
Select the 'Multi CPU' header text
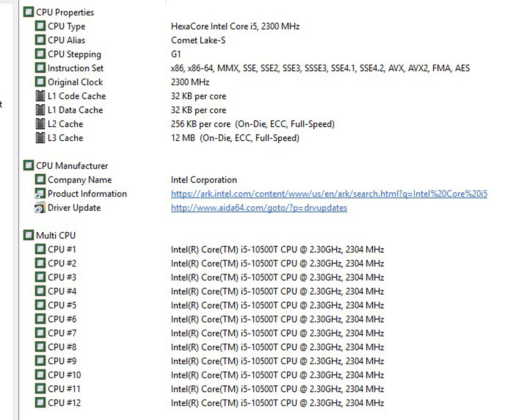click(56, 235)
